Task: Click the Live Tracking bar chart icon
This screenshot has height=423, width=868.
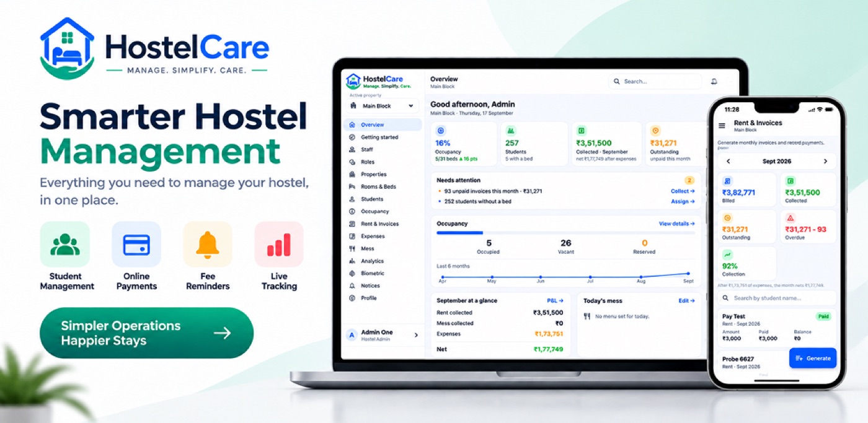Action: pyautogui.click(x=279, y=244)
